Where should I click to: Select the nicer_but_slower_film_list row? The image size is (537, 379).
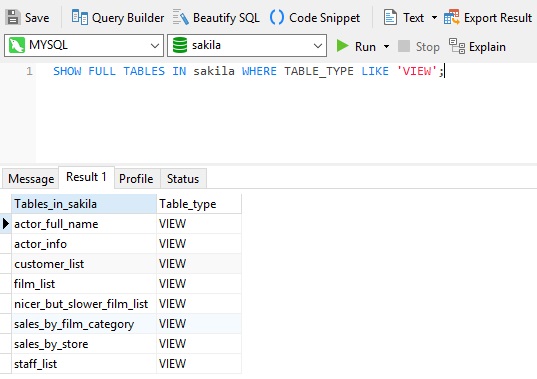pyautogui.click(x=126, y=304)
